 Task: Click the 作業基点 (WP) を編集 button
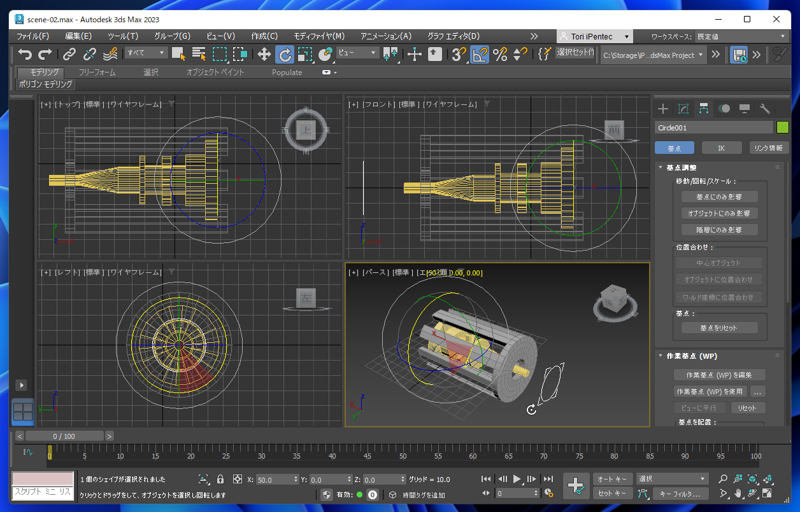click(x=719, y=375)
